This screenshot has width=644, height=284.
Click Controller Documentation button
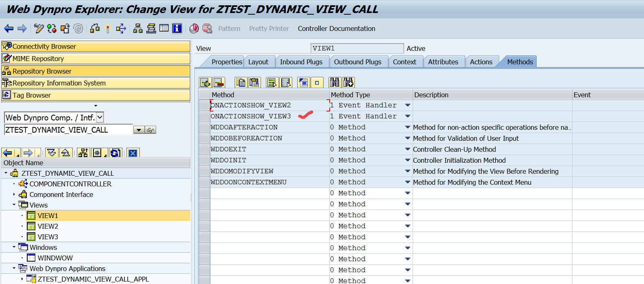[x=336, y=28]
